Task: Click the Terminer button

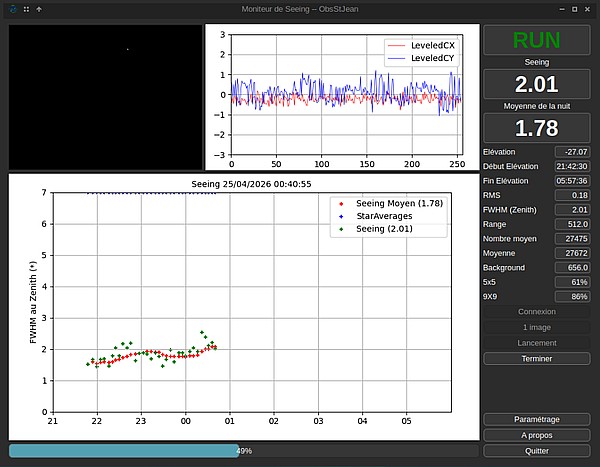Action: coord(536,359)
